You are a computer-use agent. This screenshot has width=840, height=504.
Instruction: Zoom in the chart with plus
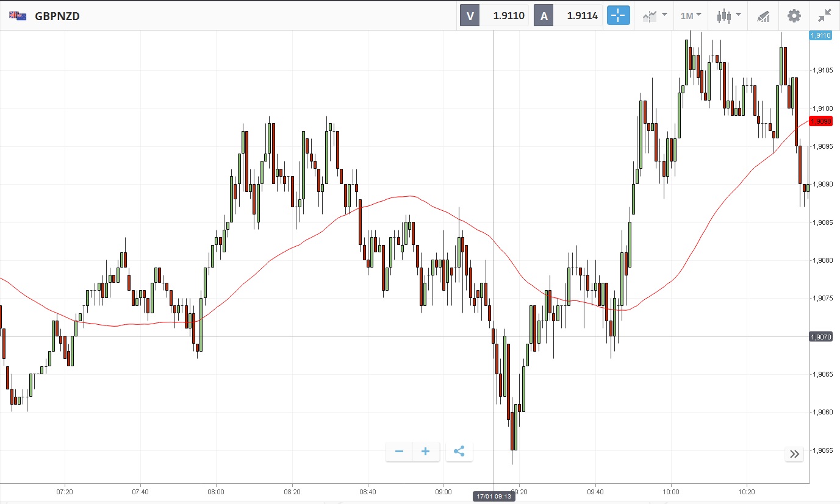[x=426, y=452]
